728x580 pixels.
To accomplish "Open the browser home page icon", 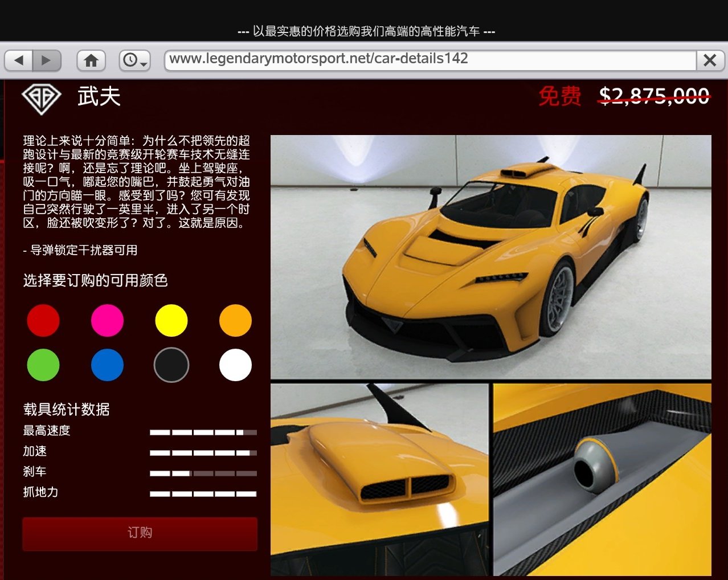I will pyautogui.click(x=91, y=60).
